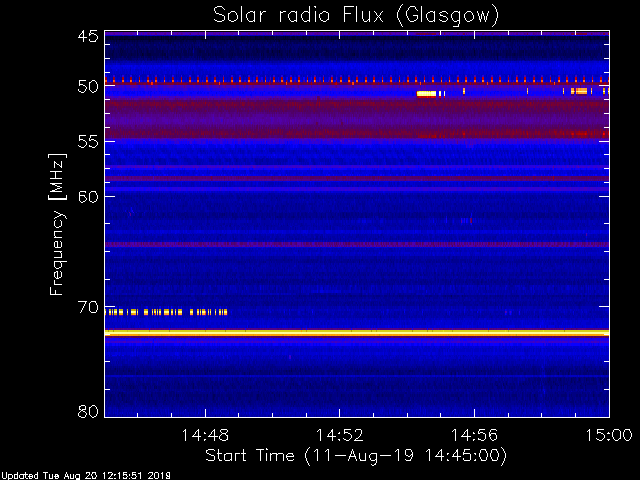This screenshot has width=640, height=480.
Task: Click the yellow burst cluster at 70 MHz
Action: [x=166, y=312]
